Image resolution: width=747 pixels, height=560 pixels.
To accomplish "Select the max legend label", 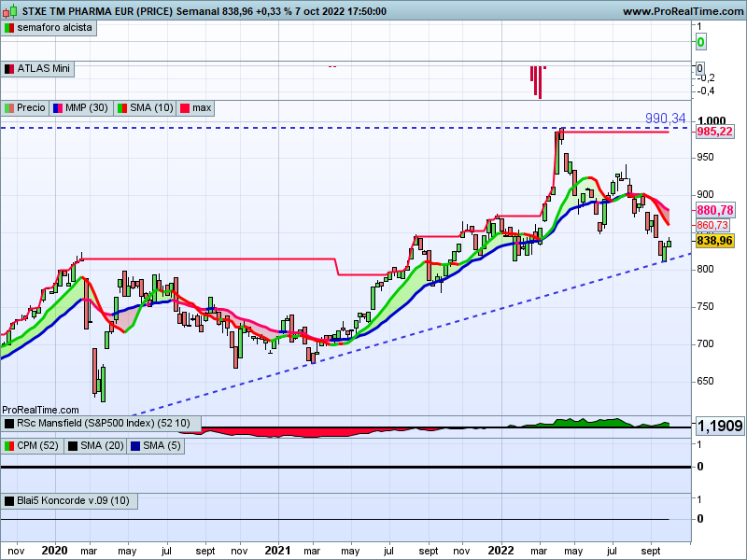I will 202,108.
